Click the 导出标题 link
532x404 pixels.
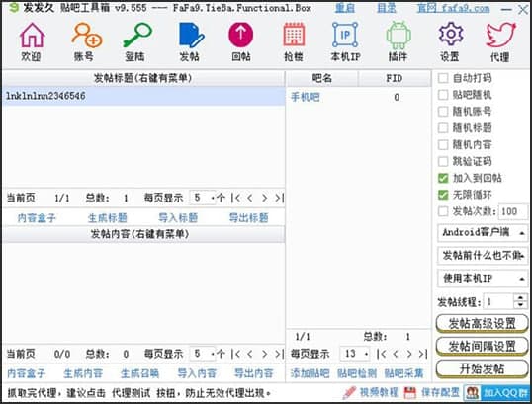tap(249, 218)
